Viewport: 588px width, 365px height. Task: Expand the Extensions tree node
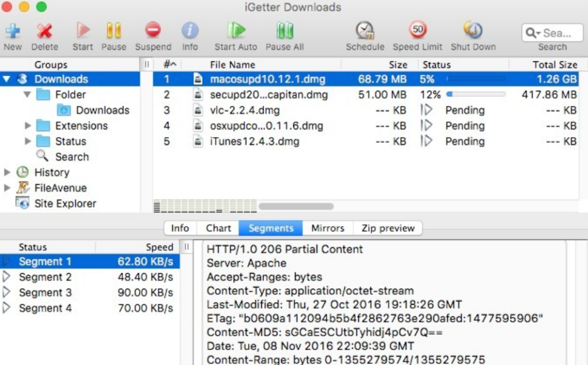[x=28, y=126]
